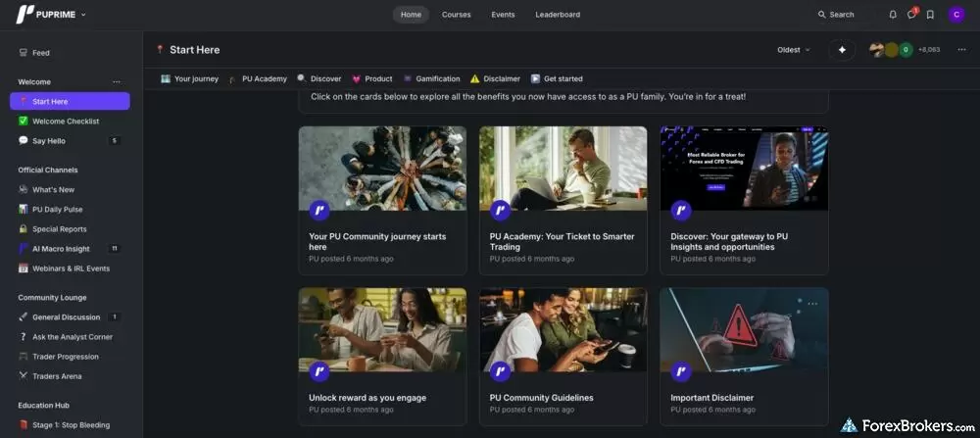Jump to Disclaimer section
The height and width of the screenshot is (438, 980).
(x=495, y=78)
